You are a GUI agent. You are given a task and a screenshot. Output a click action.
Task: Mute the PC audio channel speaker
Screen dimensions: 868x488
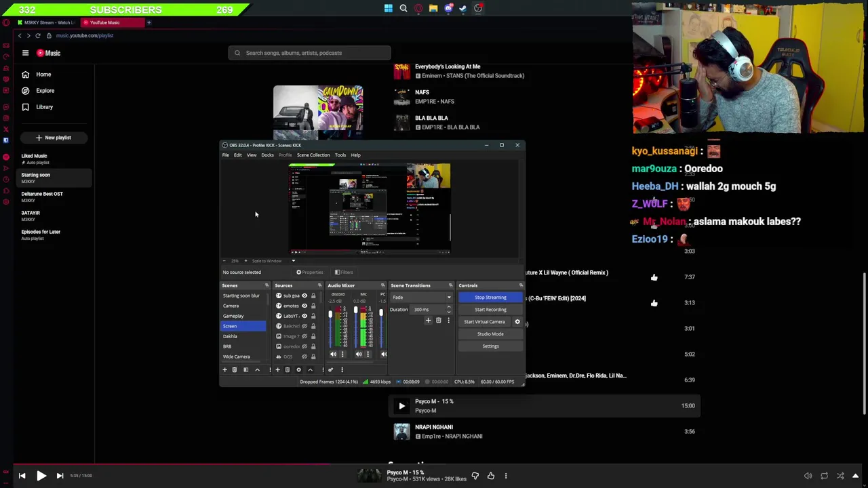[x=384, y=354]
